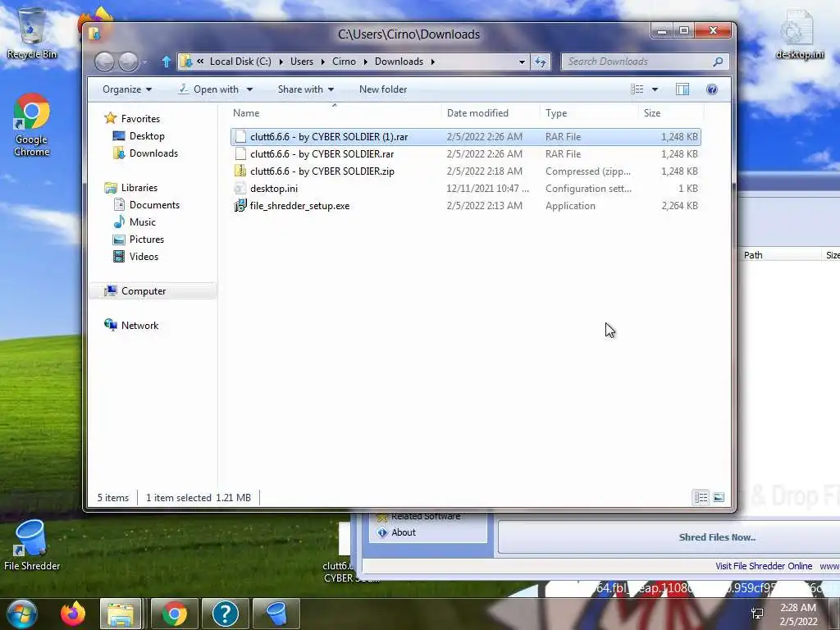Expand the Open with dropdown arrow

[x=249, y=89]
